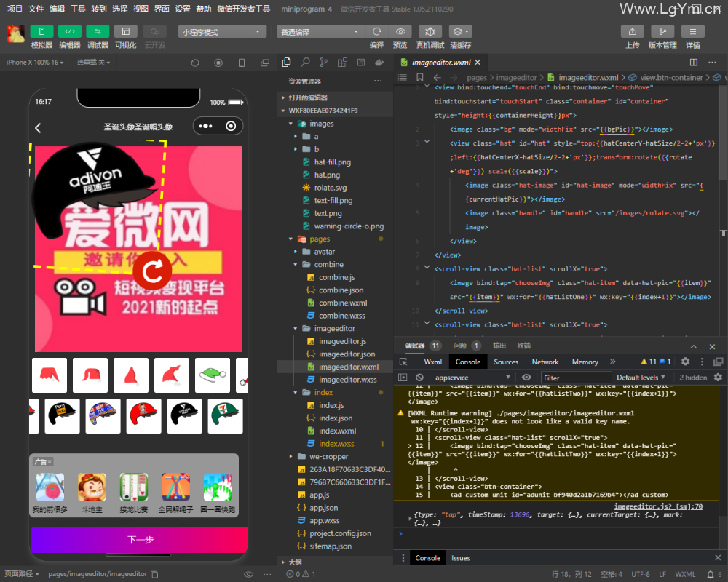Open the extensions icon
This screenshot has height=582, width=728.
[342, 62]
